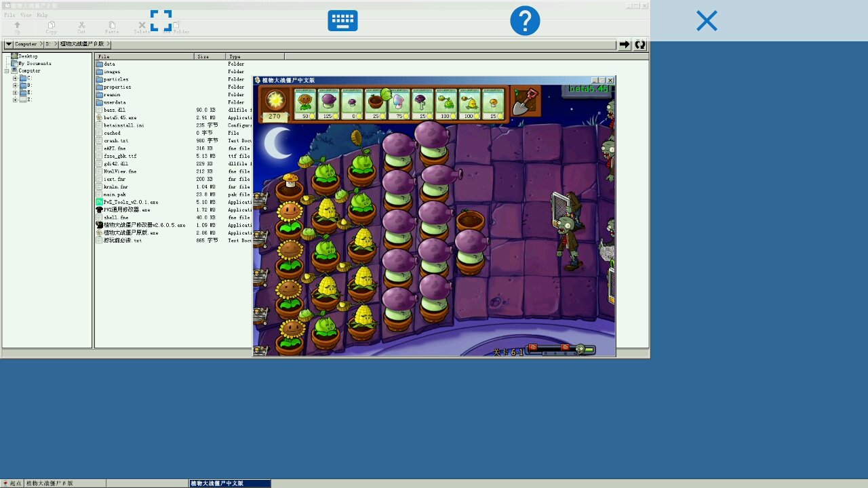Choose the Kernel-pult seed packet
Image resolution: width=868 pixels, height=488 pixels.
click(x=470, y=104)
